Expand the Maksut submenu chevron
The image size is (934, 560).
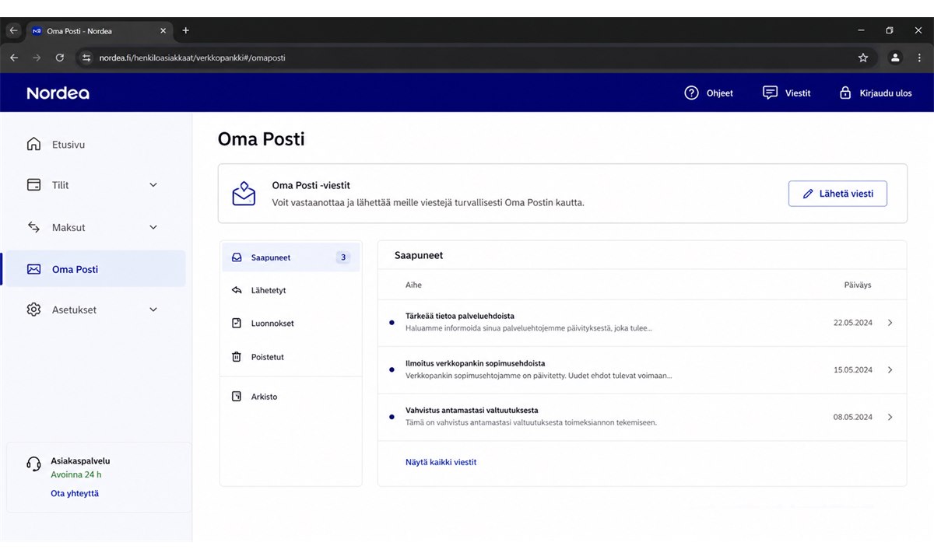point(153,227)
